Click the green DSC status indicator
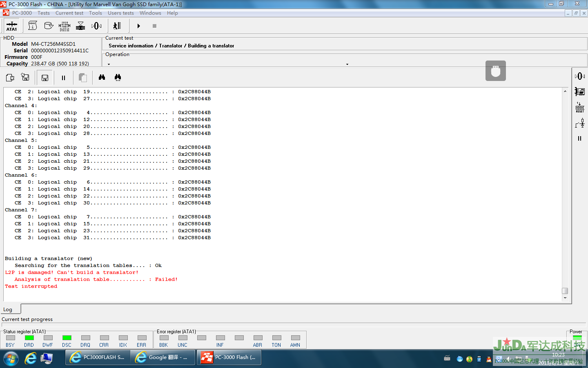This screenshot has width=588, height=368. [67, 338]
